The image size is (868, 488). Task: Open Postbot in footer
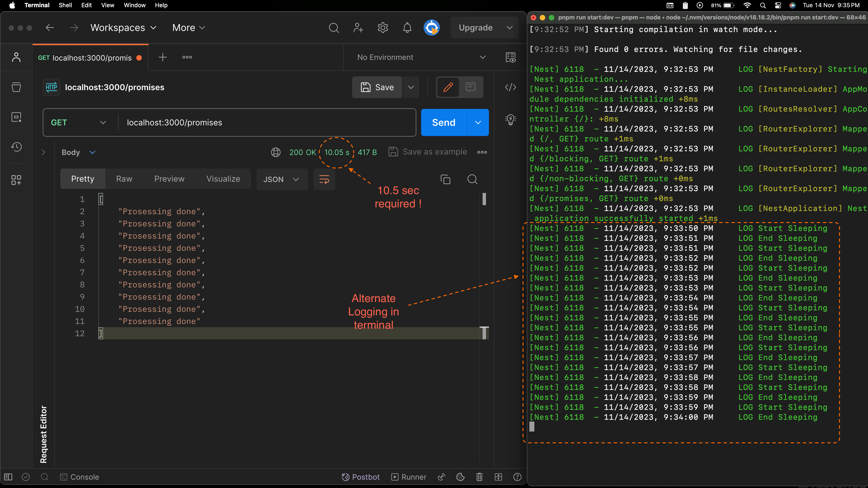pyautogui.click(x=361, y=477)
